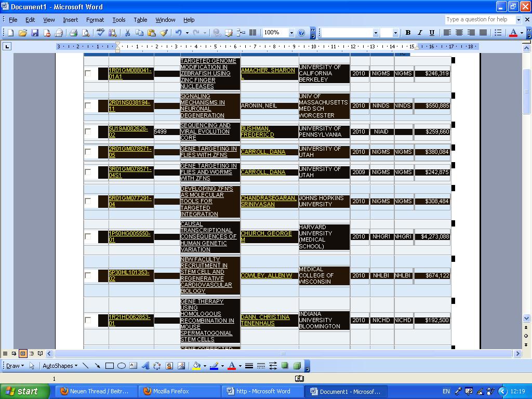Screen dimensions: 532x399
Task: Click the Print icon
Action: click(73, 33)
